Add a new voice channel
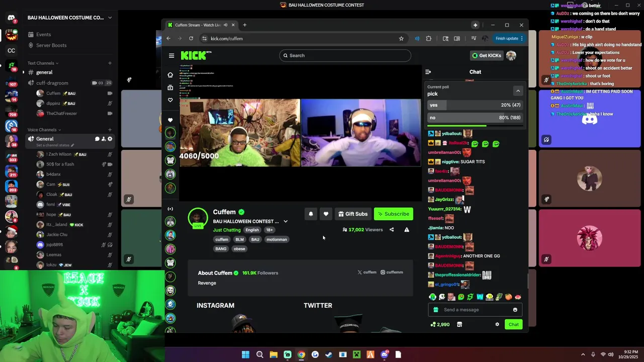 (x=110, y=130)
